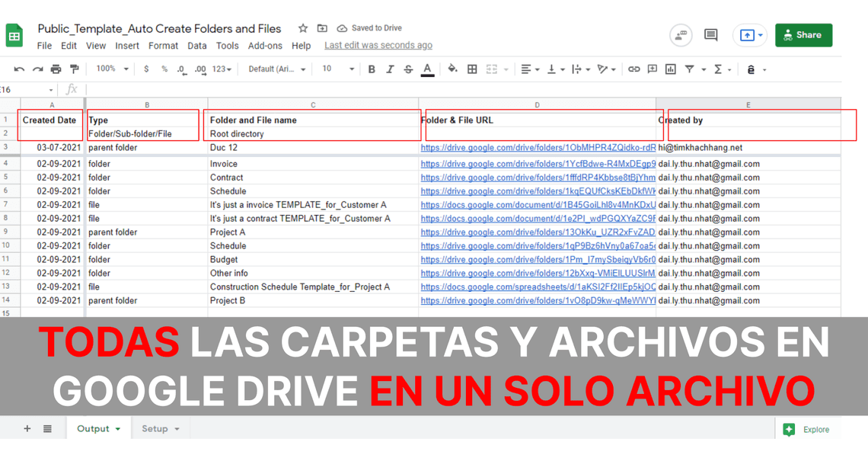The width and height of the screenshot is (868, 474).
Task: Expand the zoom 100% dropdown
Action: [112, 69]
